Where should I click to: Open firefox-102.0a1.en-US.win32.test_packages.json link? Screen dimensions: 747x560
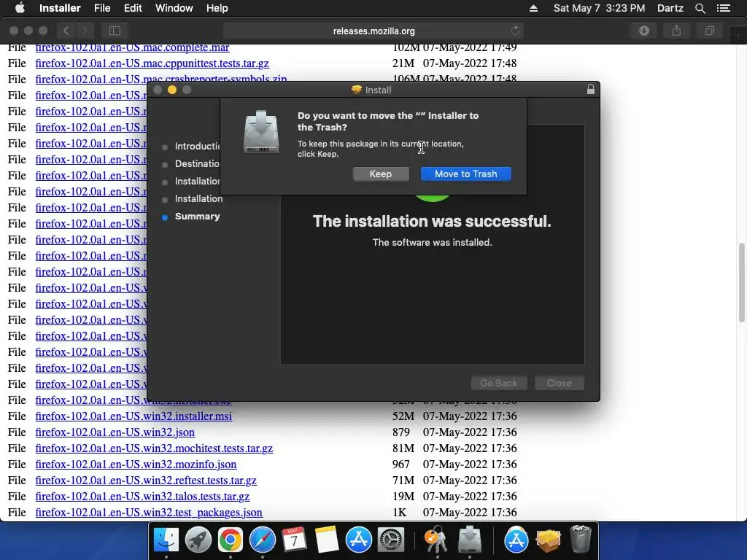point(149,513)
